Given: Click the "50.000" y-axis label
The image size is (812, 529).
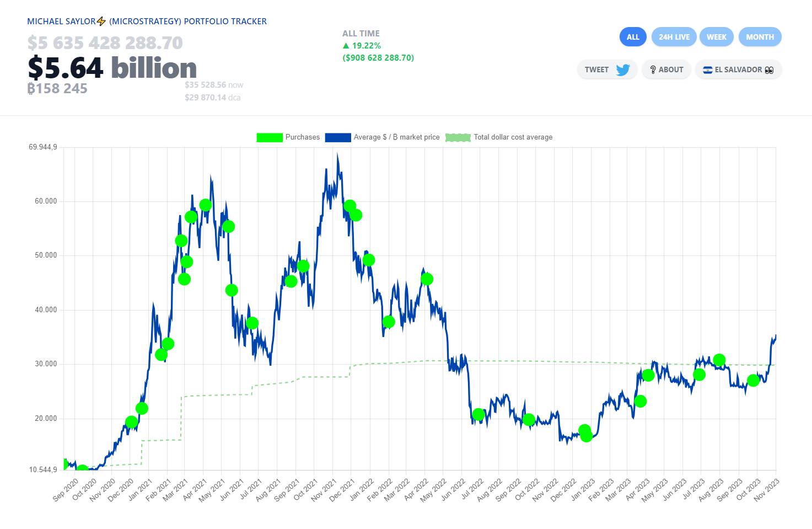Looking at the screenshot, I should pyautogui.click(x=46, y=255).
